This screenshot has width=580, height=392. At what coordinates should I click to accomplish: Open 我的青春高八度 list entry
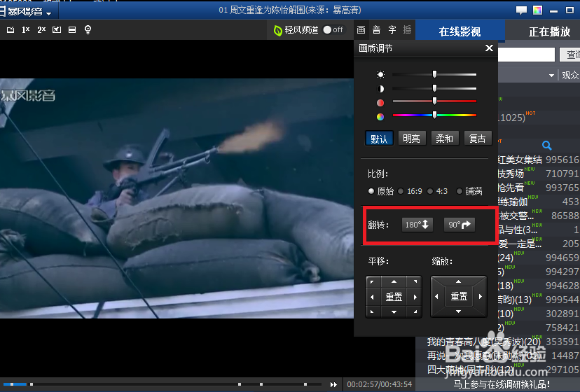pyautogui.click(x=484, y=342)
